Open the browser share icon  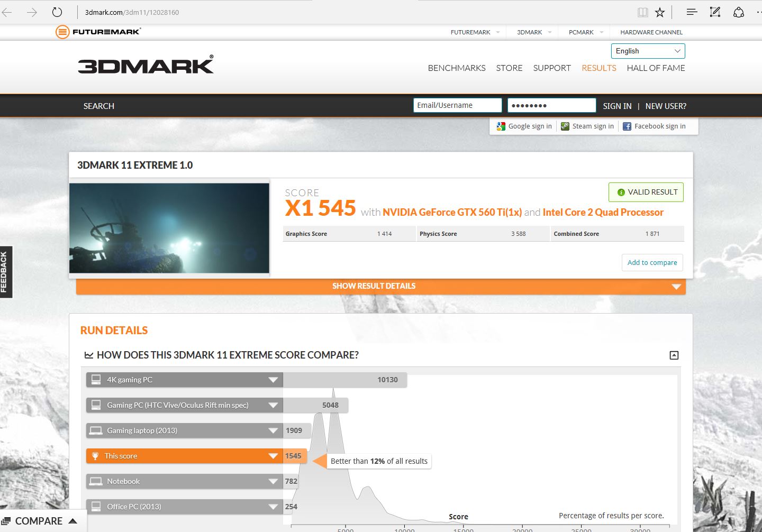[739, 12]
